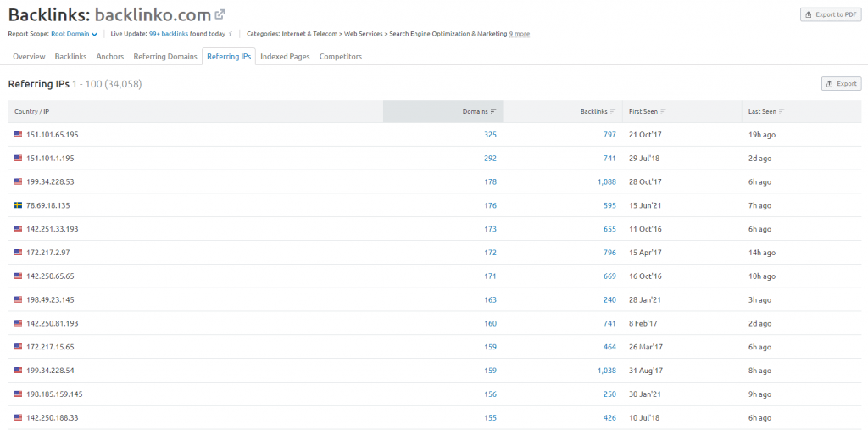Screen dimensions: 868x430
Task: Open 796 backlinks for 172.217.2.97
Action: 609,253
